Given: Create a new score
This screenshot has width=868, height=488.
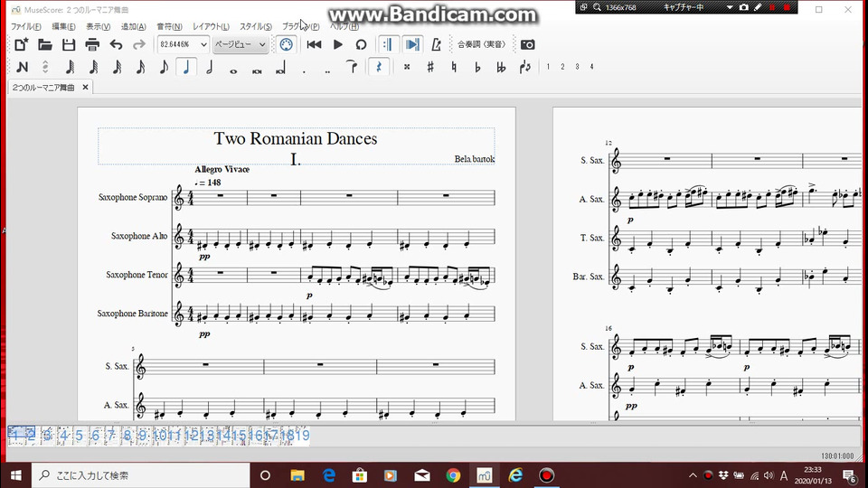Looking at the screenshot, I should [x=21, y=45].
